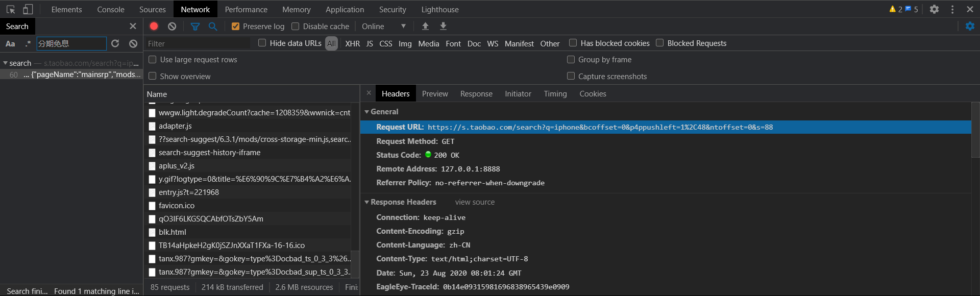This screenshot has height=296, width=980.
Task: Open the Performance tab
Action: (246, 9)
